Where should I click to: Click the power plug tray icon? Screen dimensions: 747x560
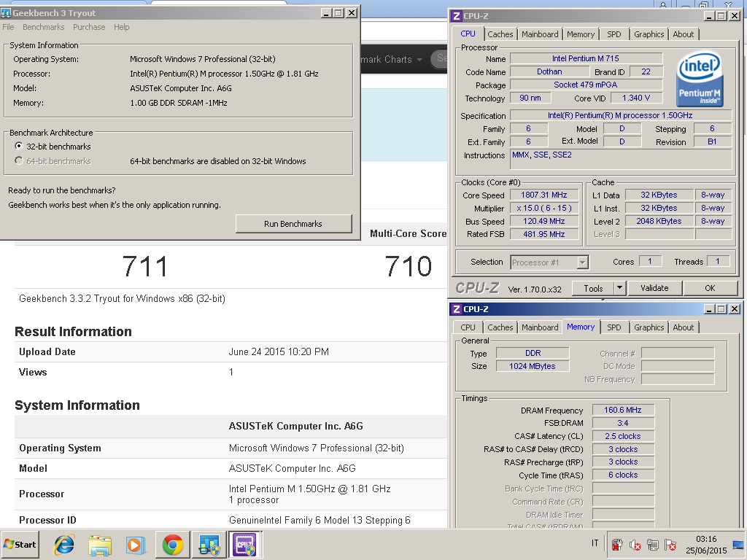[x=617, y=544]
